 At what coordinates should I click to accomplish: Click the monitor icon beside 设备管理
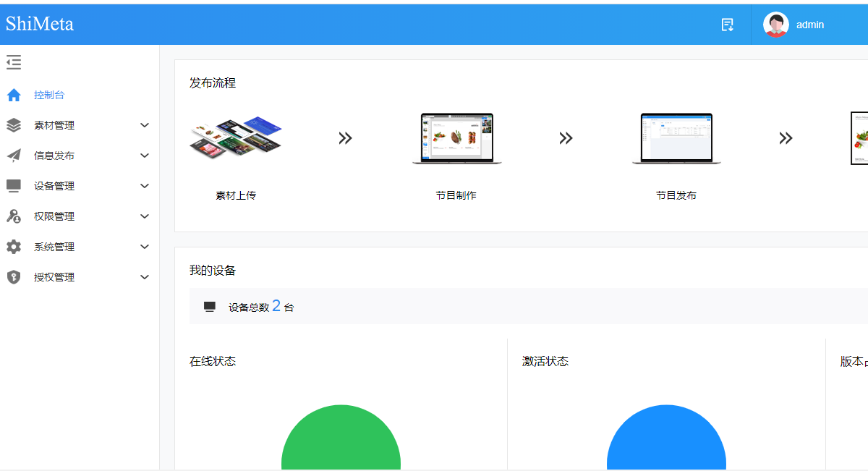tap(13, 185)
